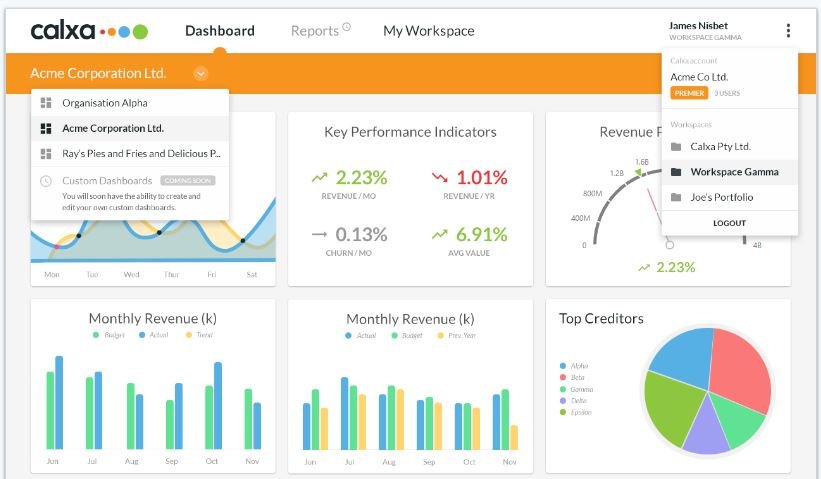Toggle the Epsilon legend in Top Creditors
821x479 pixels.
(x=576, y=413)
